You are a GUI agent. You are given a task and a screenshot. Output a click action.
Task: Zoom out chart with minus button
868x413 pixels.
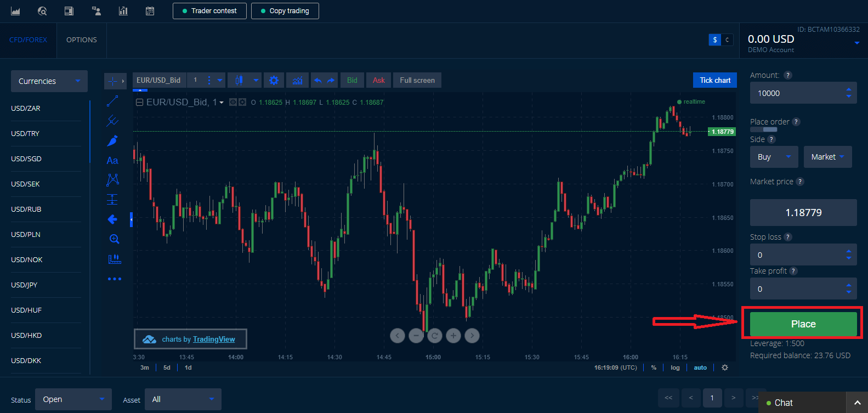tap(416, 335)
